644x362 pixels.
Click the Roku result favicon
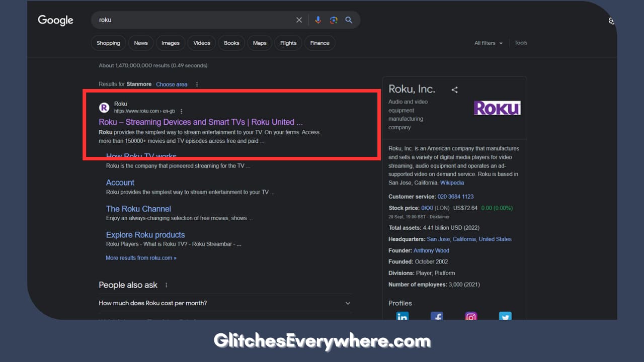coord(104,107)
